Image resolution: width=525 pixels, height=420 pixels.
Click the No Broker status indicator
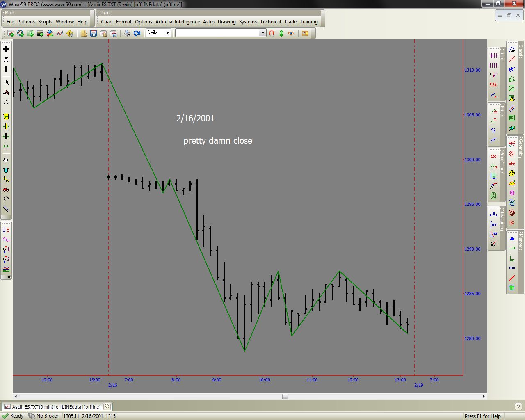pos(44,416)
